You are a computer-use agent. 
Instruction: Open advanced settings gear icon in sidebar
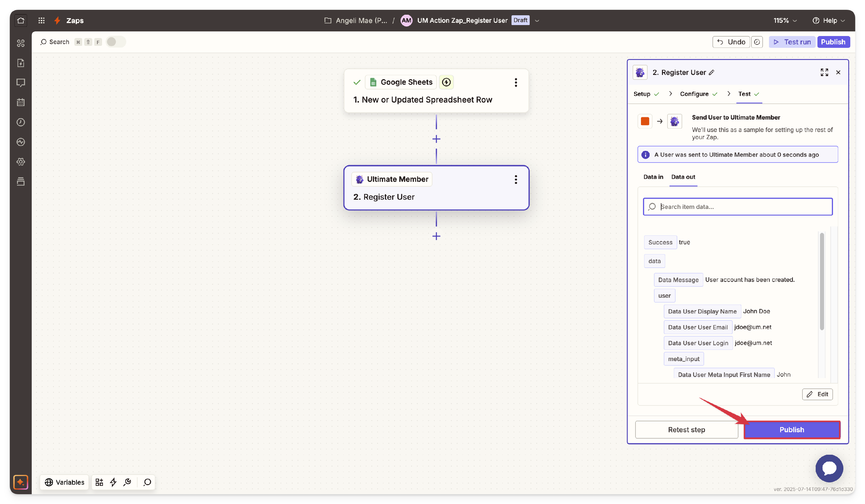[x=20, y=162]
